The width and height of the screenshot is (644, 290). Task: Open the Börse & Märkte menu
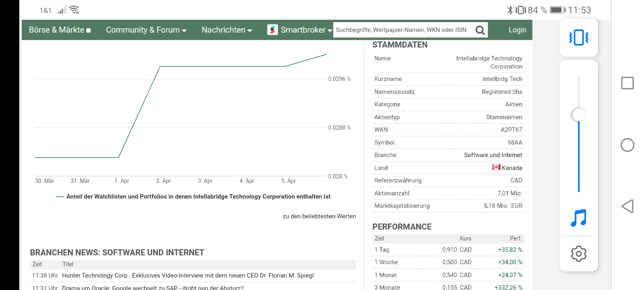(60, 30)
